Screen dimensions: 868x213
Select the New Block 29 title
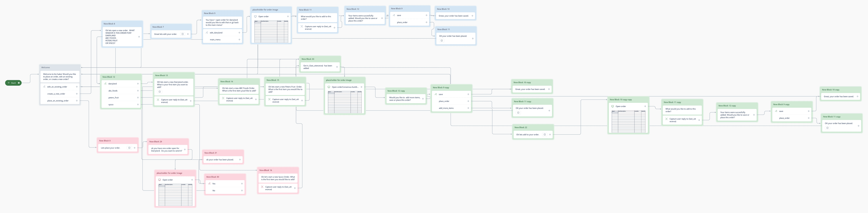tap(156, 142)
